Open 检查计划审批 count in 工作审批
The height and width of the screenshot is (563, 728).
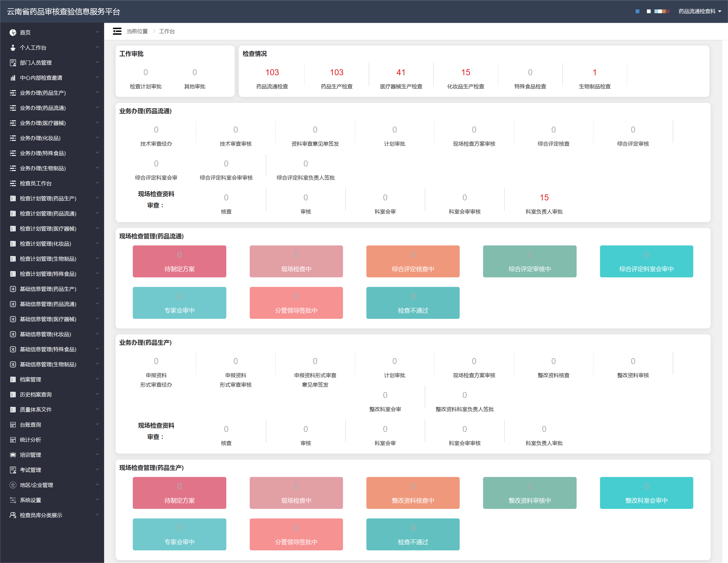point(146,79)
